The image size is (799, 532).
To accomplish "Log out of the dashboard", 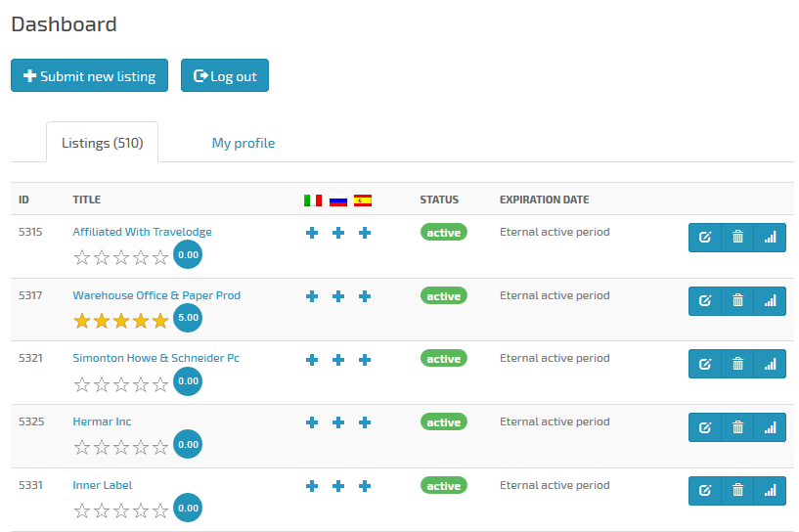I will pyautogui.click(x=225, y=75).
